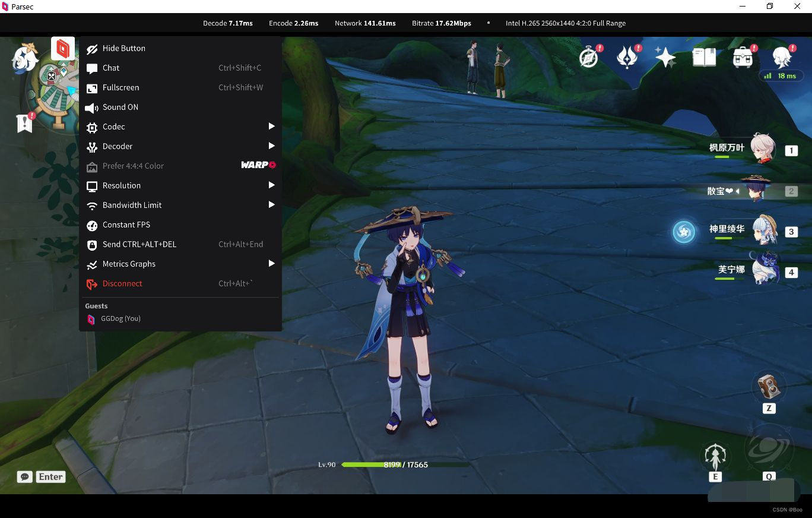This screenshot has height=518, width=812.
Task: Open the quest exclamation bookmark icon
Action: [x=24, y=123]
